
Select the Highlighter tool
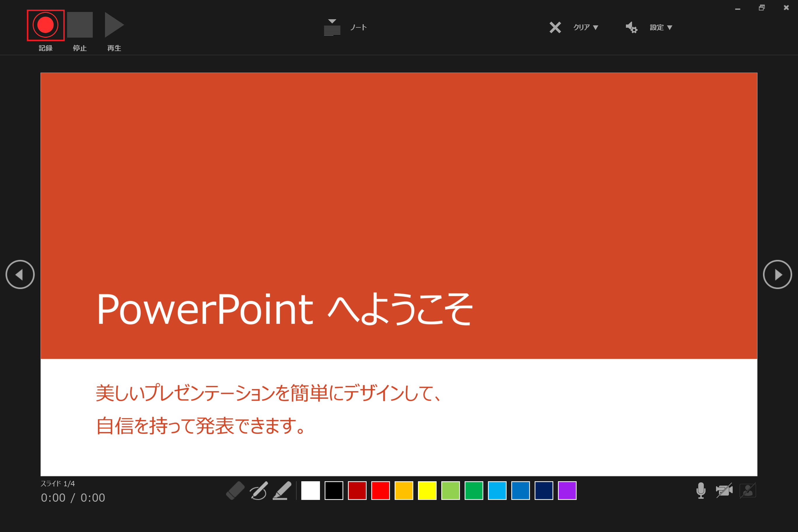pyautogui.click(x=282, y=491)
